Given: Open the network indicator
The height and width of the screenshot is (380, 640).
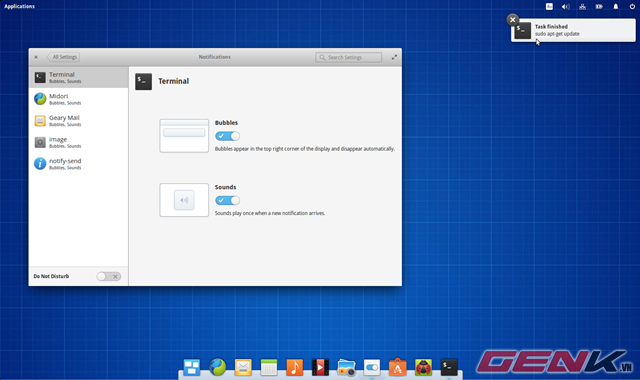Looking at the screenshot, I should (582, 7).
